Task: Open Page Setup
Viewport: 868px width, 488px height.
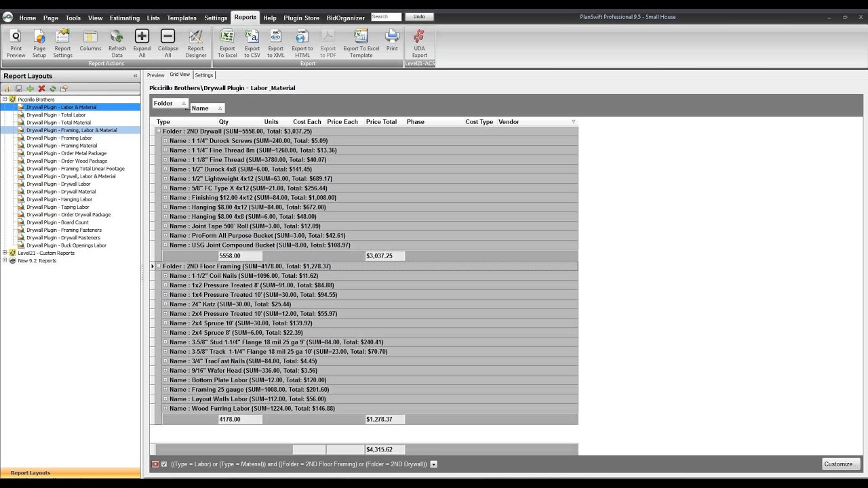Action: click(39, 43)
